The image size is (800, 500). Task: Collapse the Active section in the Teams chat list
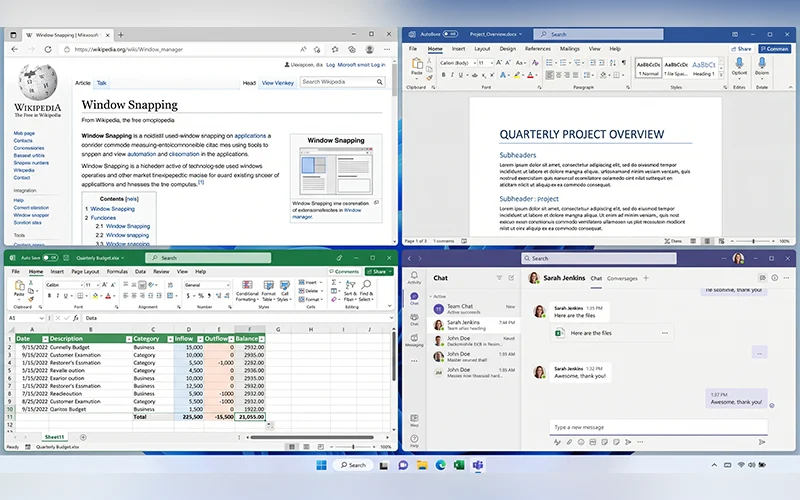point(430,296)
